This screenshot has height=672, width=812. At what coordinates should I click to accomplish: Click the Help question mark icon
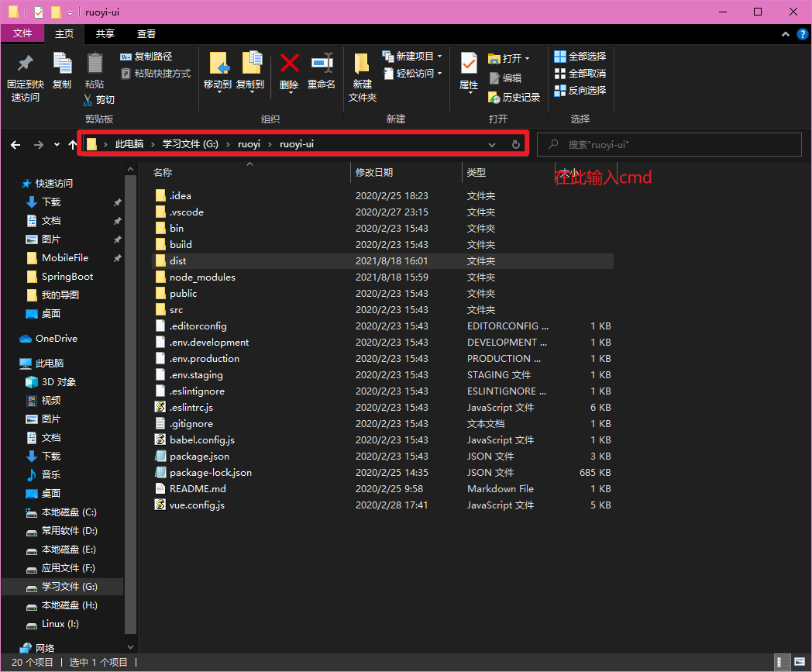click(802, 34)
